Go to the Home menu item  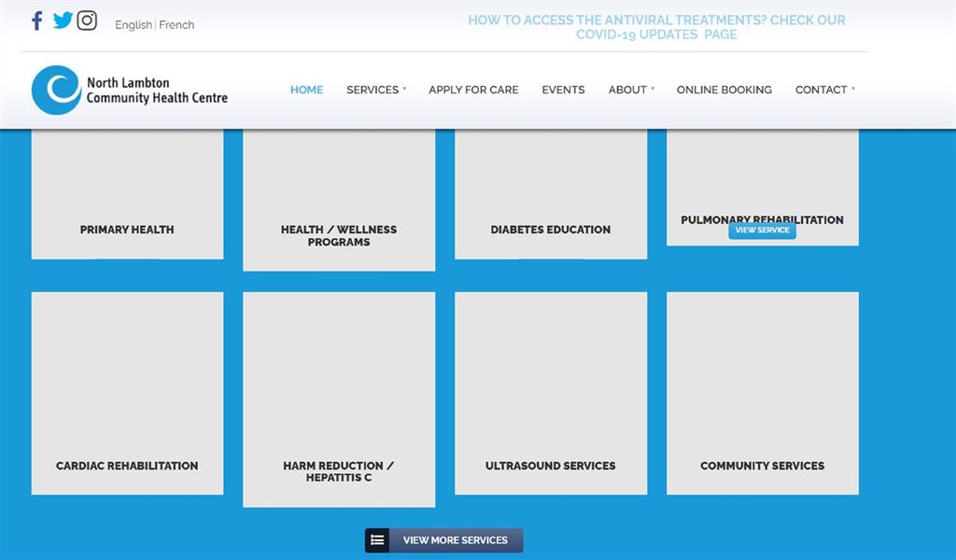coord(306,90)
